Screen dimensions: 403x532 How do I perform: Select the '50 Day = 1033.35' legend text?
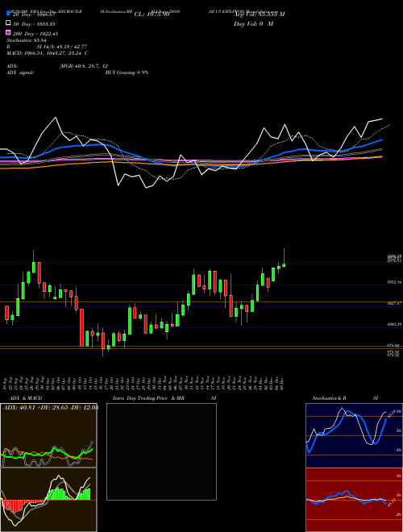point(34,24)
